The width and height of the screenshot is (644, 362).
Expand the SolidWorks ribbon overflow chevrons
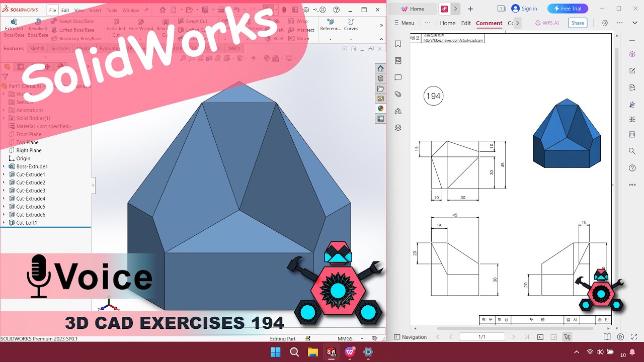coord(381,25)
